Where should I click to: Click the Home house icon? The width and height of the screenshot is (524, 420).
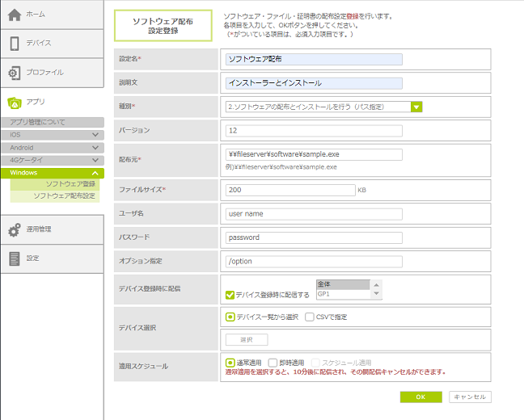(x=15, y=15)
